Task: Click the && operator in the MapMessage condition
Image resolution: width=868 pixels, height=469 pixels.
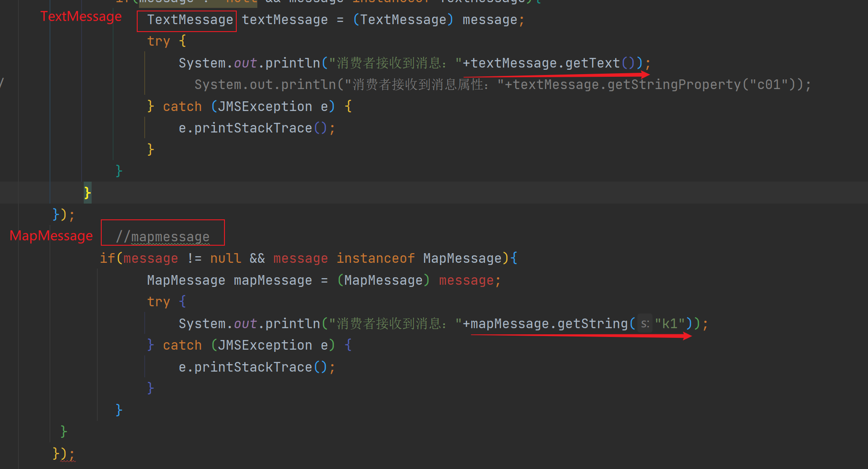Action: click(x=257, y=258)
